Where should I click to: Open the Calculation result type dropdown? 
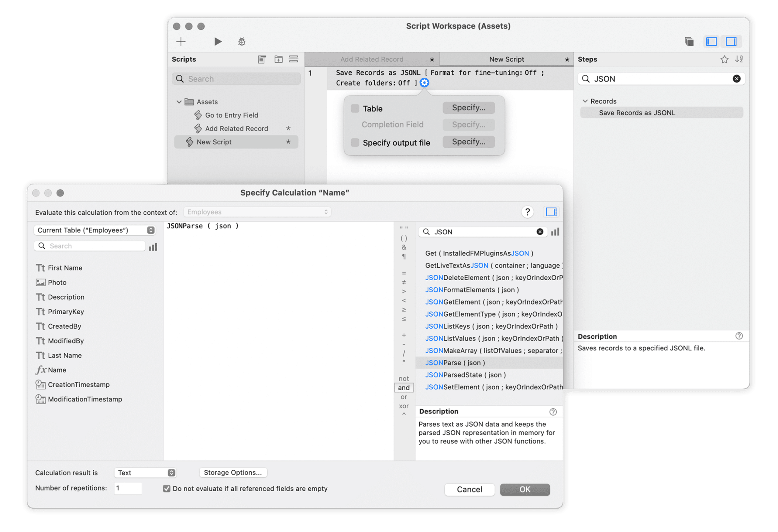point(145,472)
